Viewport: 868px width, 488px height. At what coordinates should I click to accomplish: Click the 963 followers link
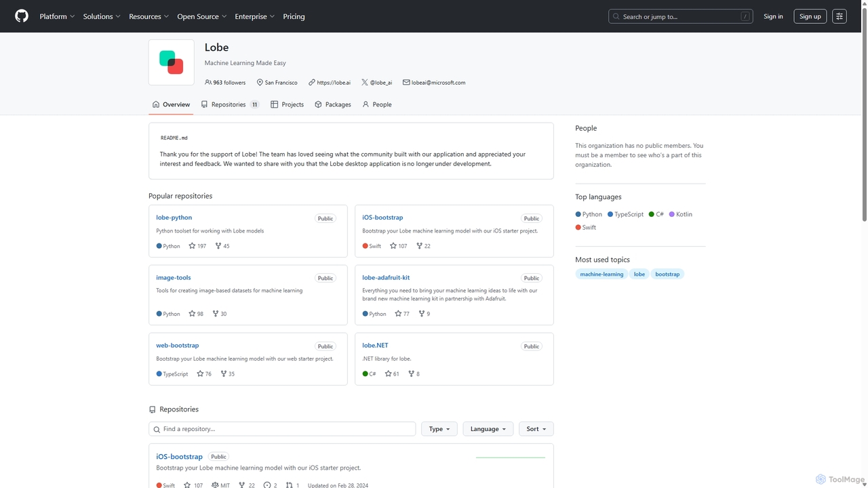pyautogui.click(x=225, y=83)
